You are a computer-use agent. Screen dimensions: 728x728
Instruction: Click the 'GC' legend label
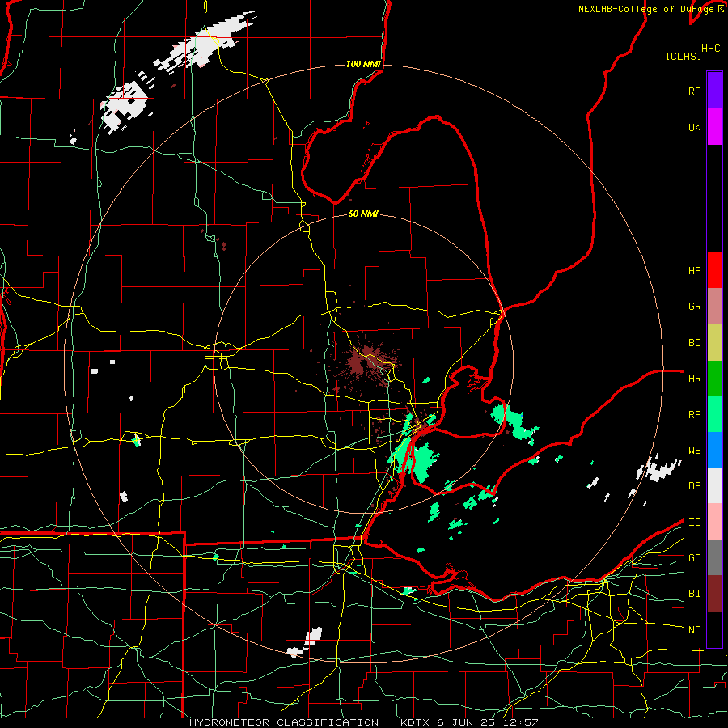[x=694, y=558]
